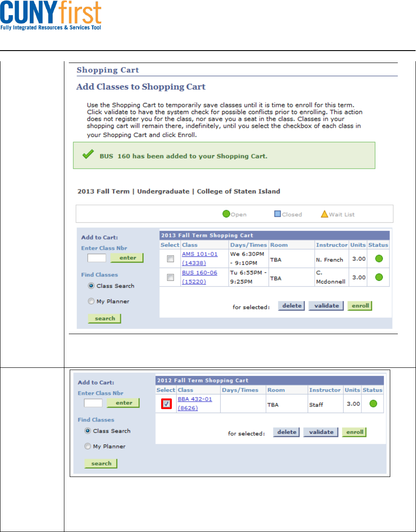The image size is (416, 532).
Task: Click open status icon for BUS 160-06
Action: [379, 277]
